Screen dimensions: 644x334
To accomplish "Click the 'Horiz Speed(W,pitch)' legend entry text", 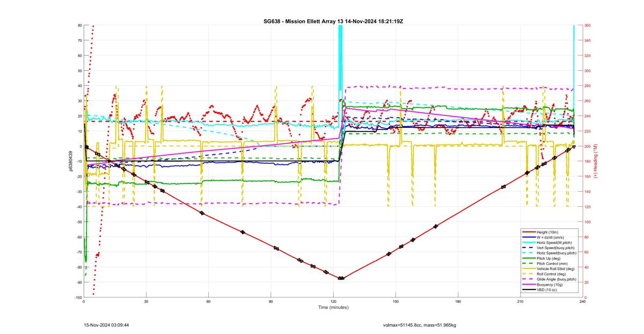I will [x=554, y=243].
